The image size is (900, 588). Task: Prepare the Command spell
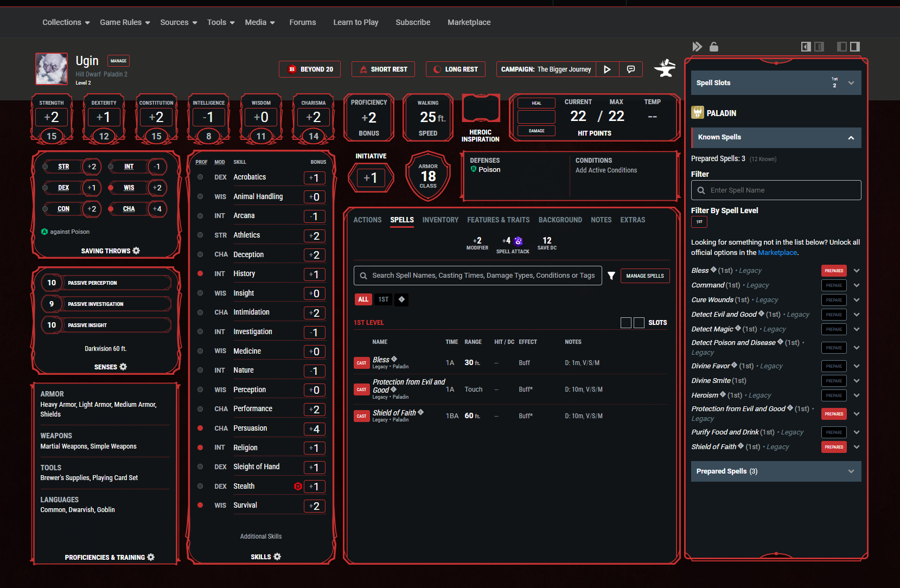pos(834,285)
